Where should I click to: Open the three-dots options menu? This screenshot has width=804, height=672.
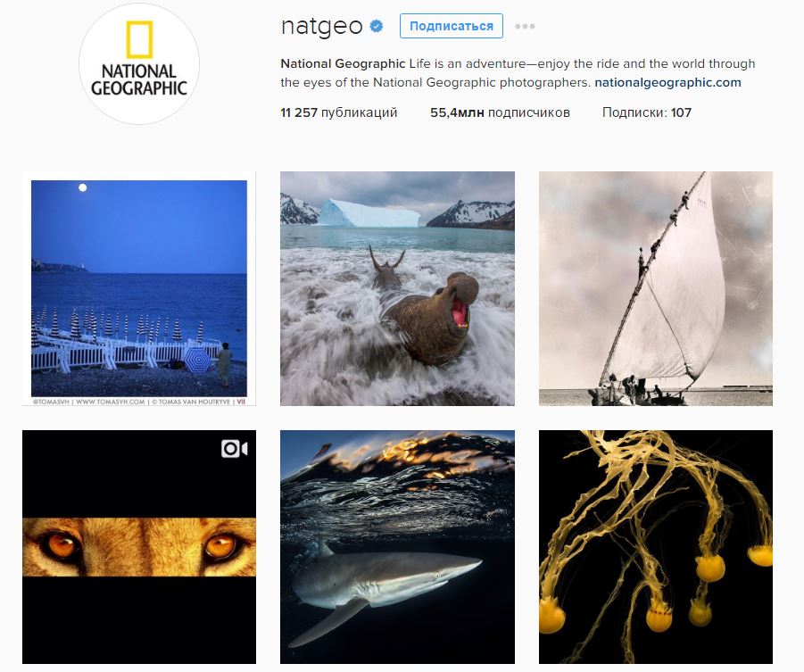coord(525,26)
